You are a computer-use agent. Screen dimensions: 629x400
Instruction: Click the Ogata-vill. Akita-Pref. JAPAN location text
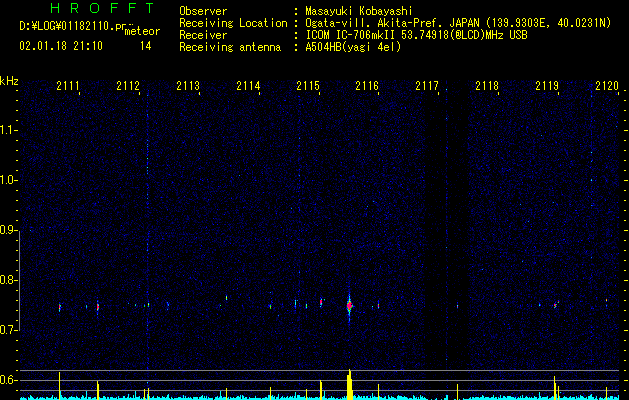coord(458,23)
